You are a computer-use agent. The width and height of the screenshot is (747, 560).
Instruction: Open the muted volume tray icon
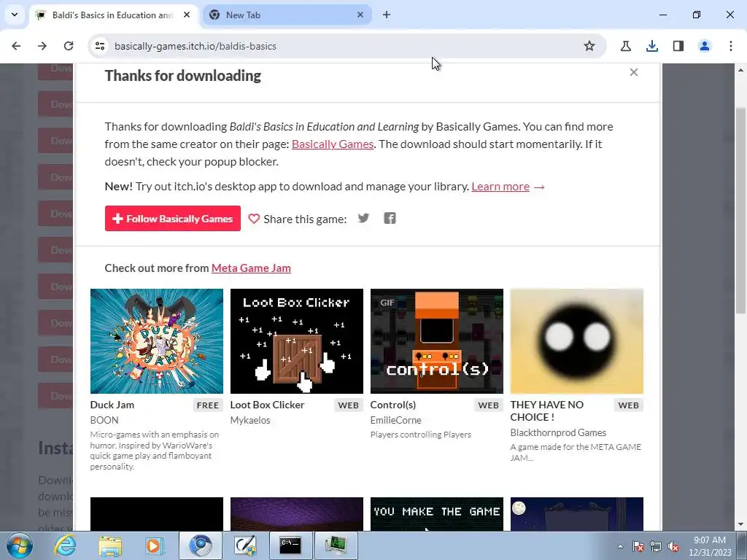click(x=673, y=546)
